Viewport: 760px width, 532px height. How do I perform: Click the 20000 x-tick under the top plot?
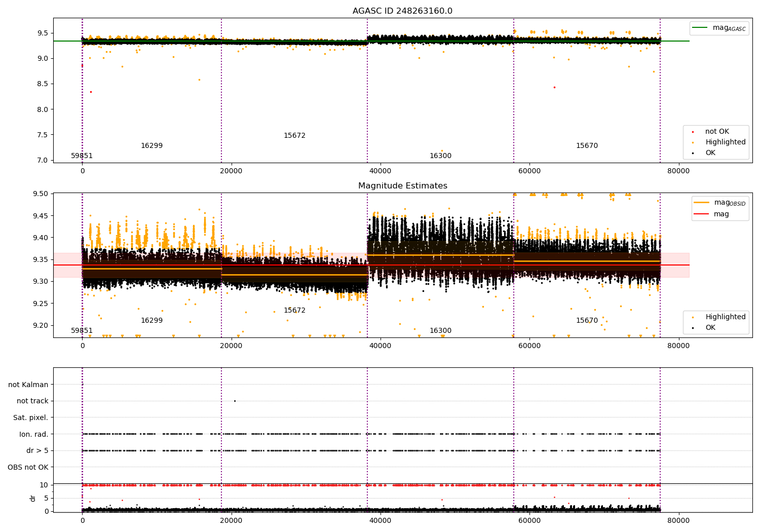pos(231,171)
